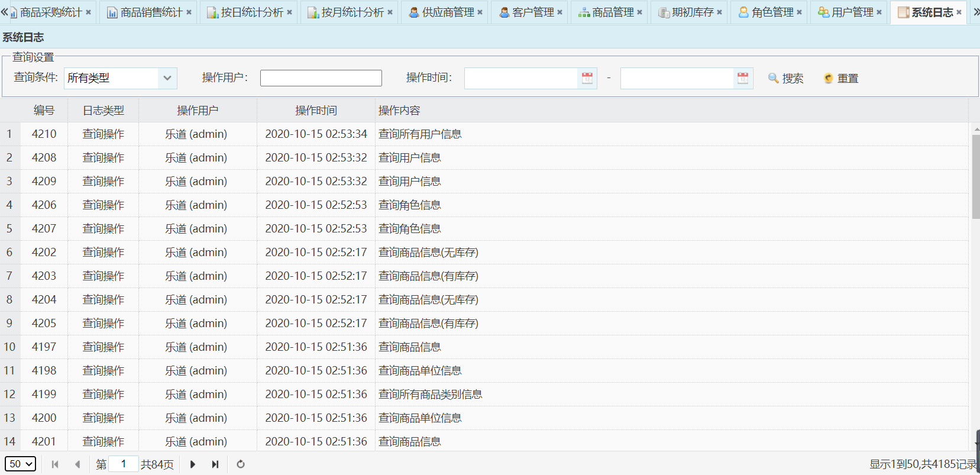The height and width of the screenshot is (475, 980).
Task: Click the 搜索 search button
Action: click(x=786, y=78)
